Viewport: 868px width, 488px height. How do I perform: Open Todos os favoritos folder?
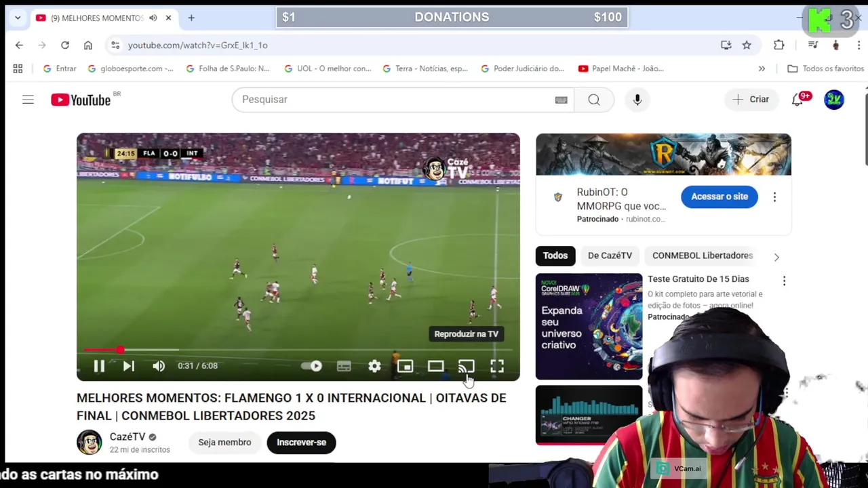825,68
